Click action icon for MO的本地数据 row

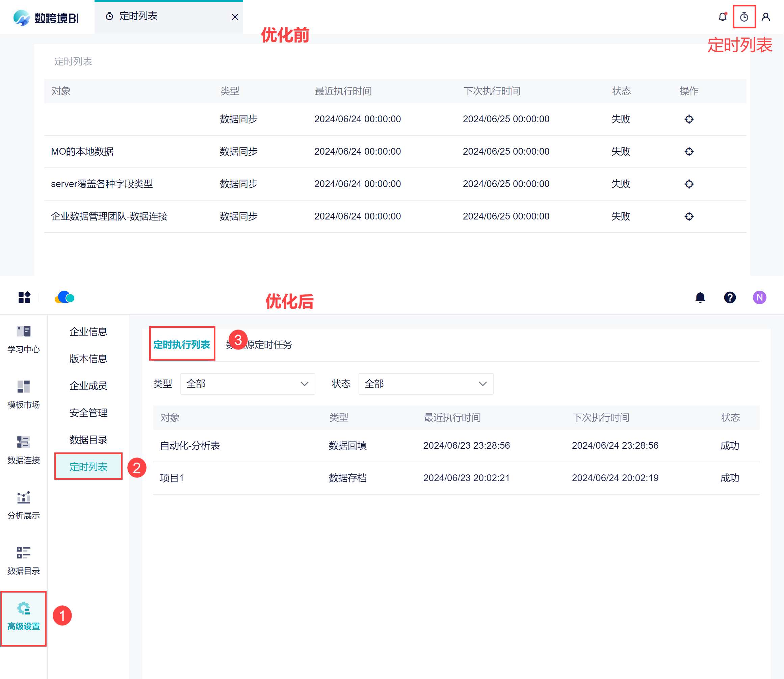pos(689,152)
